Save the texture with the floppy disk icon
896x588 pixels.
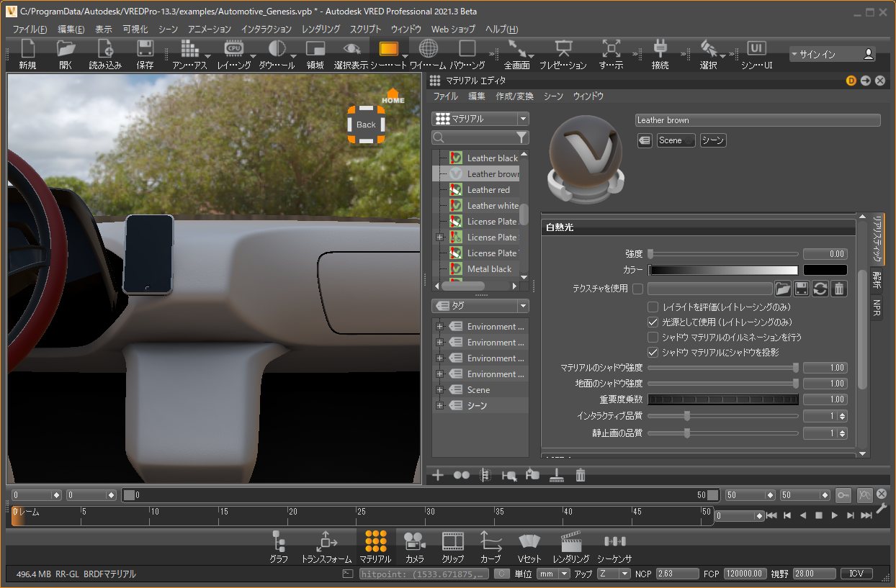coord(801,289)
